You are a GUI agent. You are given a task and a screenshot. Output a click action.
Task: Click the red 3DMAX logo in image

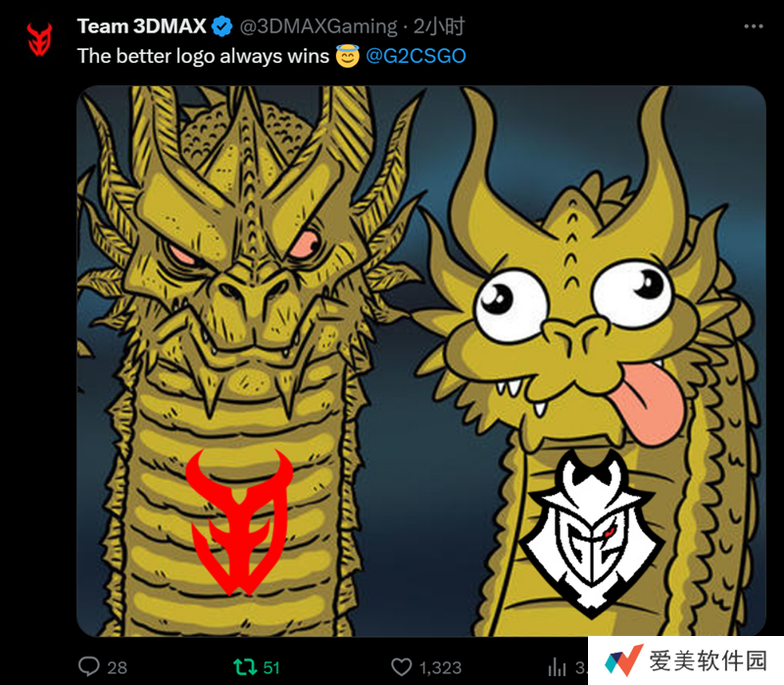239,522
